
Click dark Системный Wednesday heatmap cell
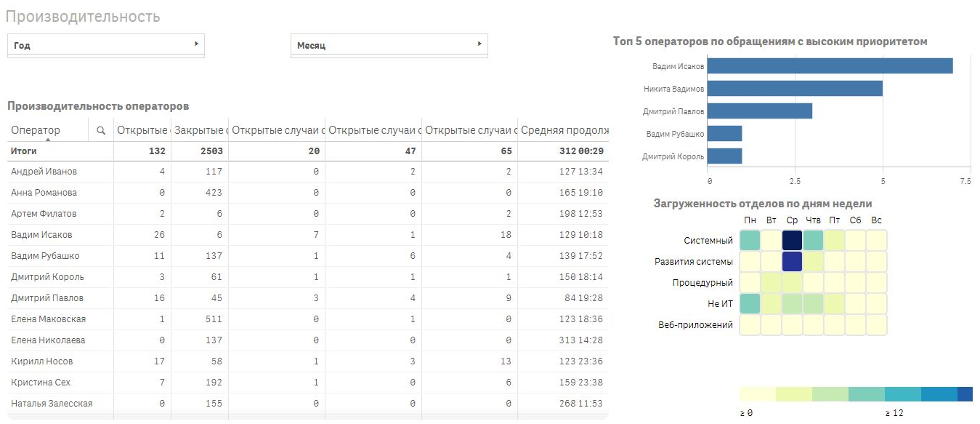point(792,240)
